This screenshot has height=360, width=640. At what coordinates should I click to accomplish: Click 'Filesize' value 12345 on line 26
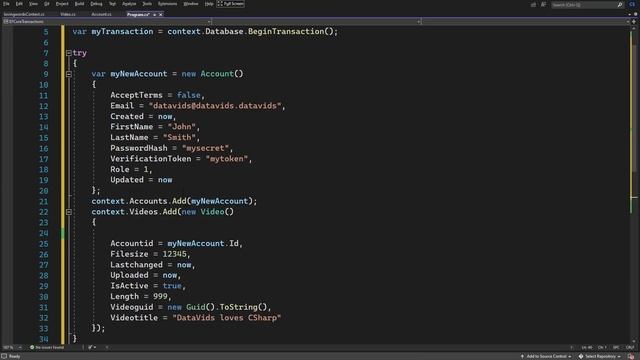point(174,254)
